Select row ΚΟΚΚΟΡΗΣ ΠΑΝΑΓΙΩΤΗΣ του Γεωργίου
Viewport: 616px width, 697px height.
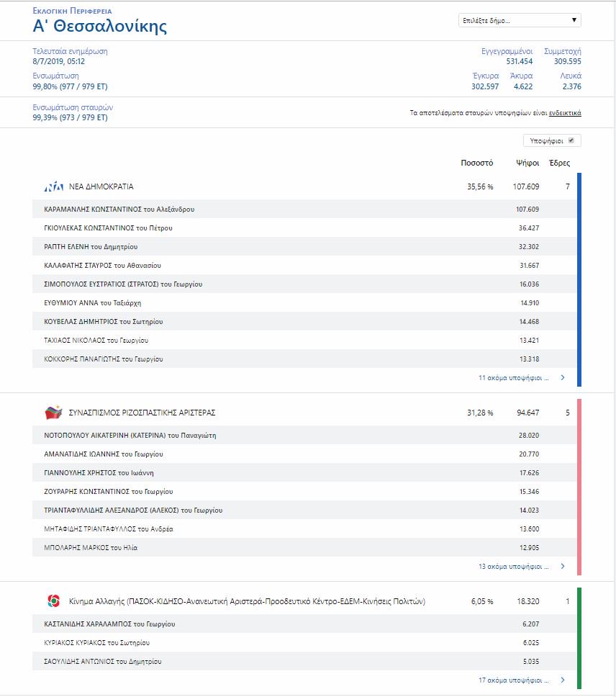tap(304, 359)
